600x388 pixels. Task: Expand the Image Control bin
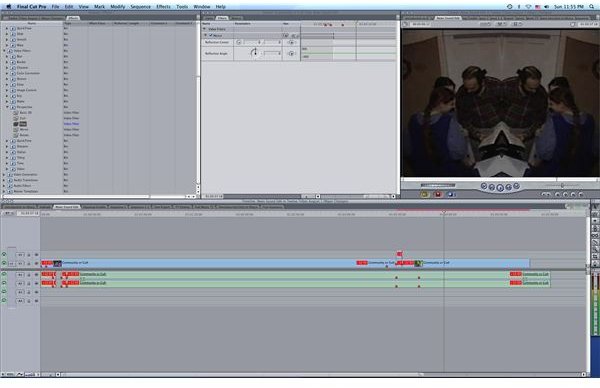coord(7,90)
